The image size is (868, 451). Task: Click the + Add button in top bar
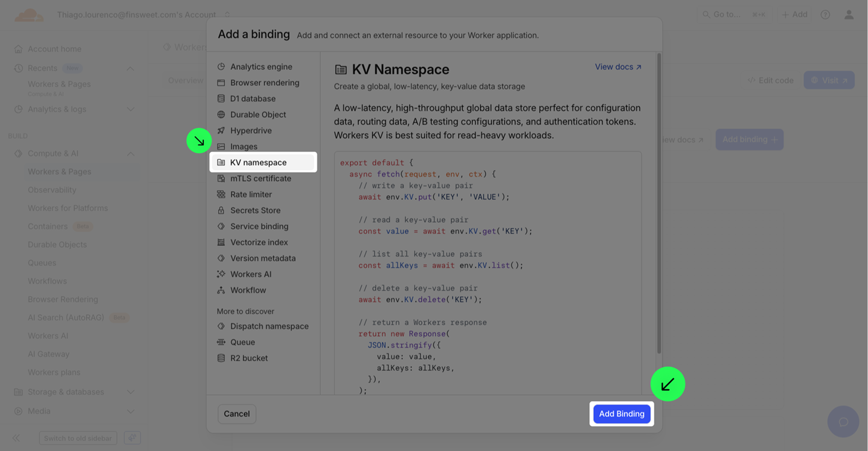[795, 15]
